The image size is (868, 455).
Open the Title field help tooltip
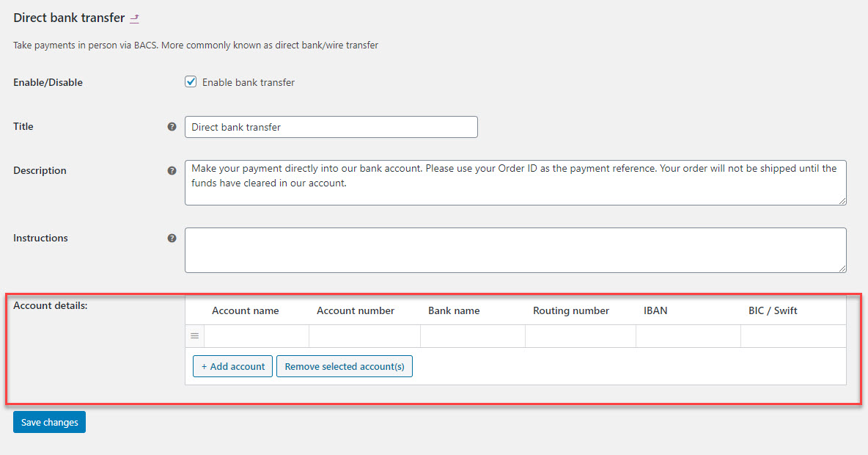(x=172, y=126)
